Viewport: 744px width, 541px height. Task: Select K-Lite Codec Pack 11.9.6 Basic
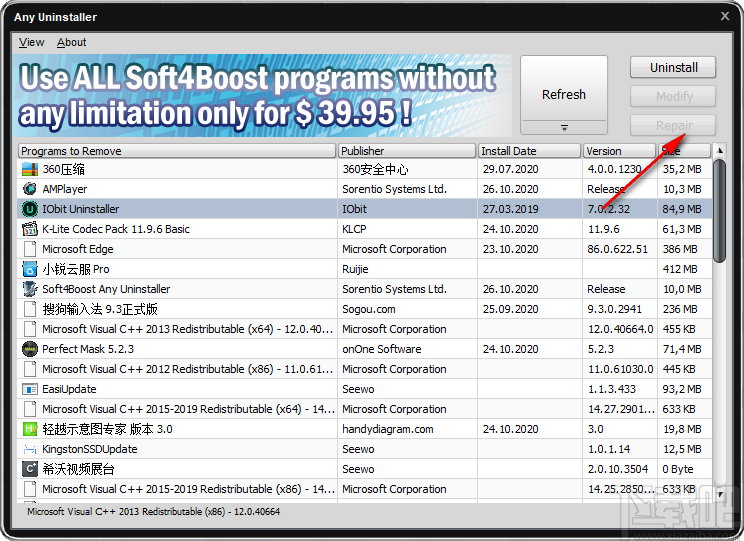(x=116, y=229)
